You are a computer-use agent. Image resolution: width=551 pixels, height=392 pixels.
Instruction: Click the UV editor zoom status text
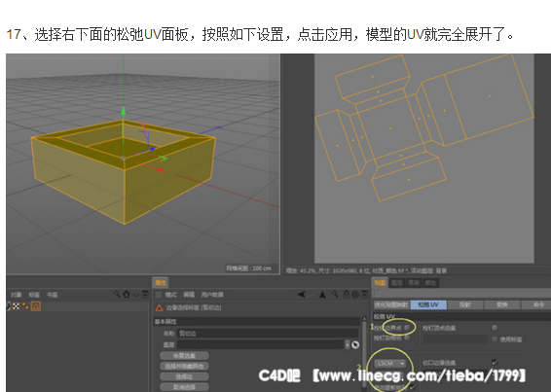366,270
